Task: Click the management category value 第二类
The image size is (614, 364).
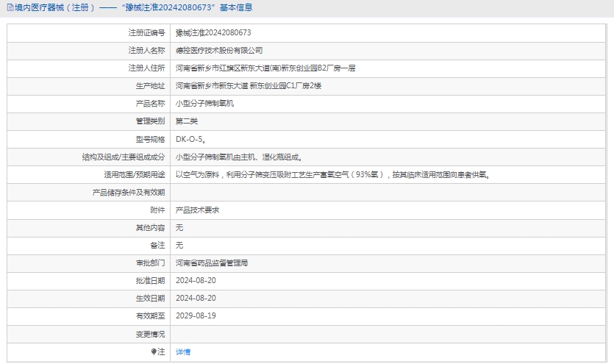Action: [x=187, y=121]
